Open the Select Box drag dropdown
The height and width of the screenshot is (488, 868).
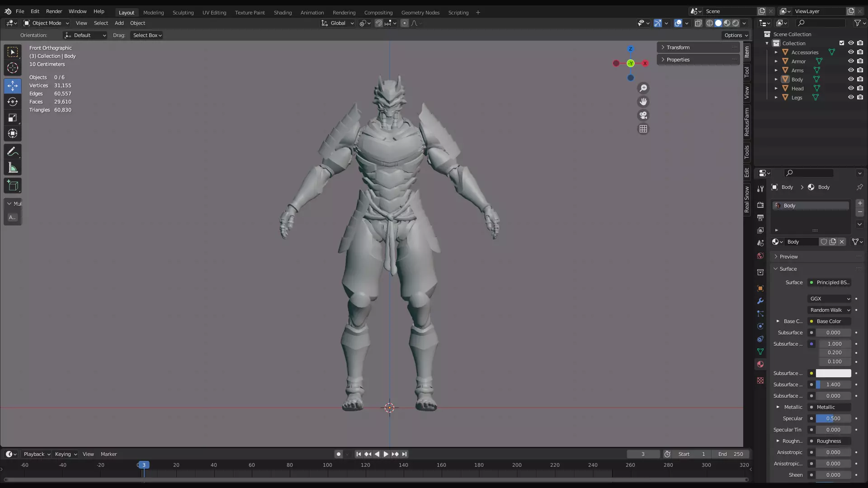[147, 35]
